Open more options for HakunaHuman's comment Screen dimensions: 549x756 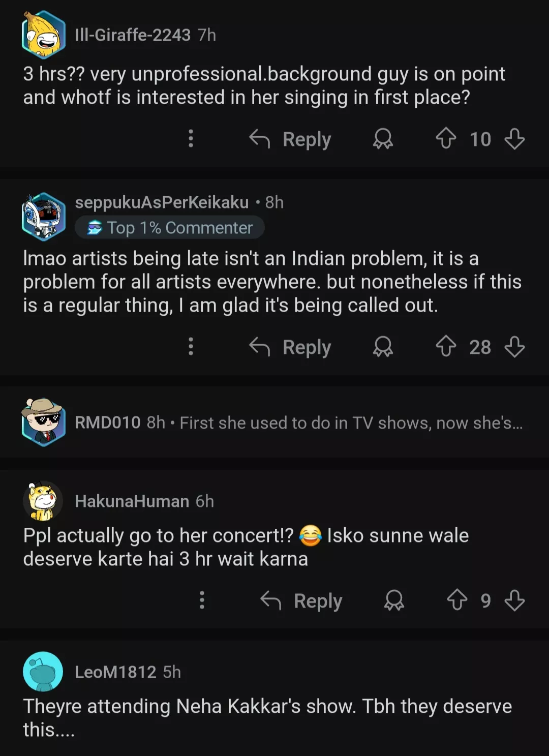pos(202,600)
